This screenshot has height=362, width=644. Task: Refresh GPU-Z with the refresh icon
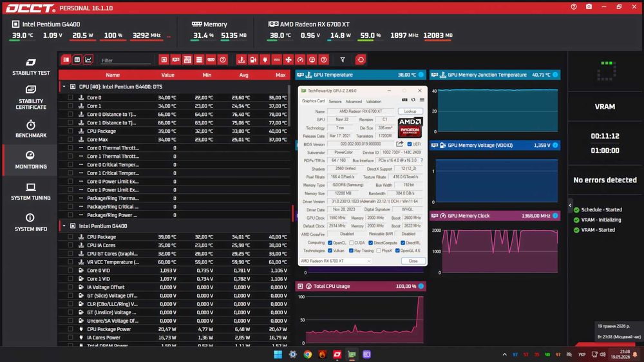click(413, 100)
